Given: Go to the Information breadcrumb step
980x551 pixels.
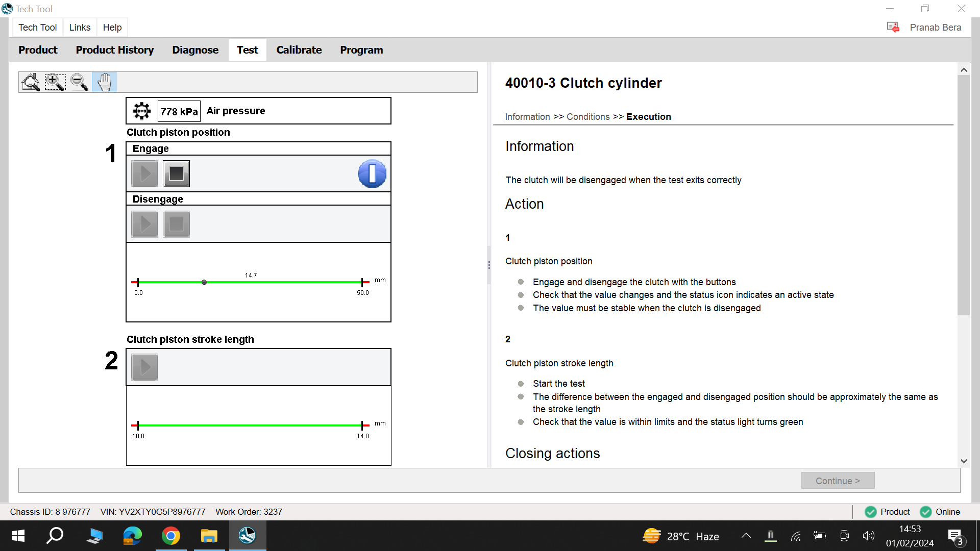Looking at the screenshot, I should coord(527,117).
